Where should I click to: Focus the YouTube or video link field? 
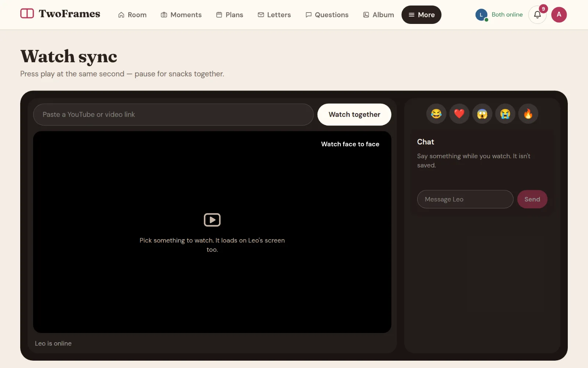click(173, 114)
